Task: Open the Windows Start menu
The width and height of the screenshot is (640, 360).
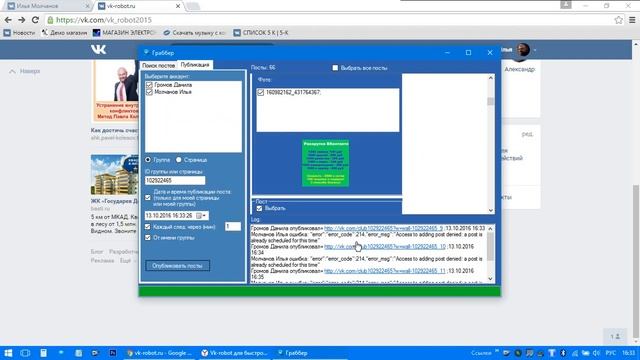Action: tap(8, 353)
